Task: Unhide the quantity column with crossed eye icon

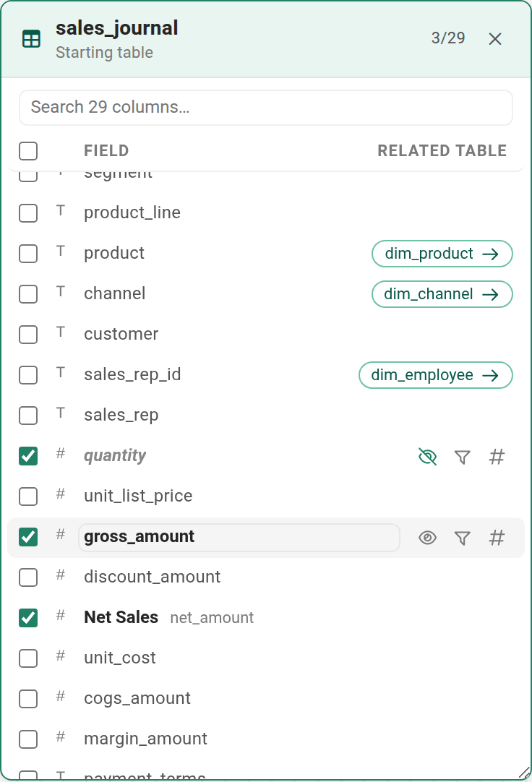Action: [x=427, y=456]
